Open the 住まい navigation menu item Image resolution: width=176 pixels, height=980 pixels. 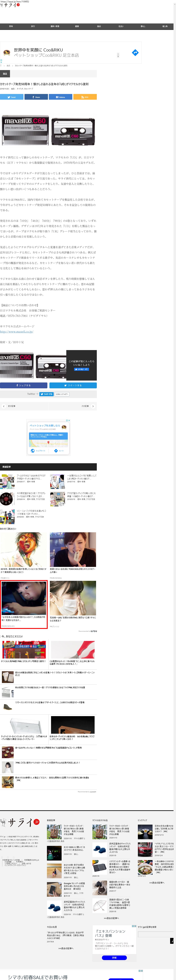(121, 26)
